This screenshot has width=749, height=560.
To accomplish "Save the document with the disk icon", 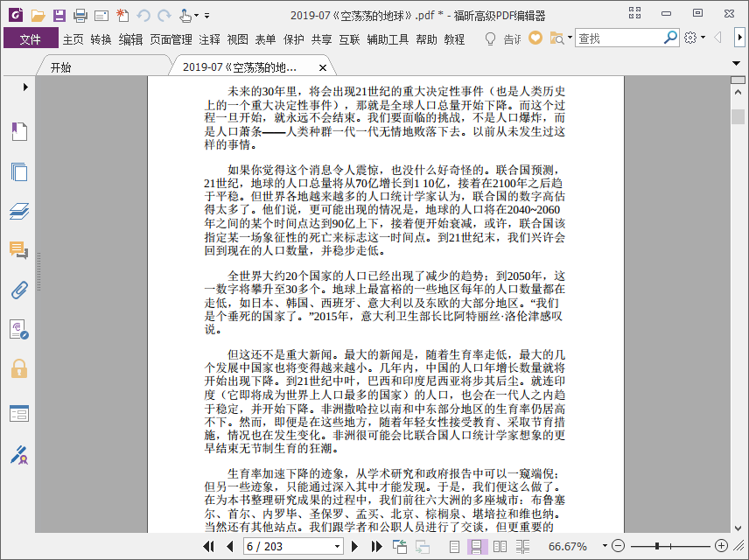I will [59, 16].
